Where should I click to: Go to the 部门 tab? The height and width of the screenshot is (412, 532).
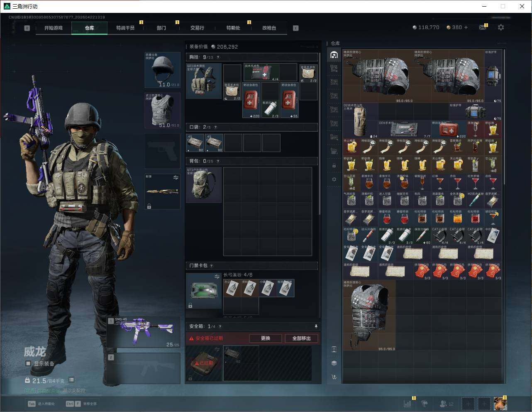[x=161, y=28]
